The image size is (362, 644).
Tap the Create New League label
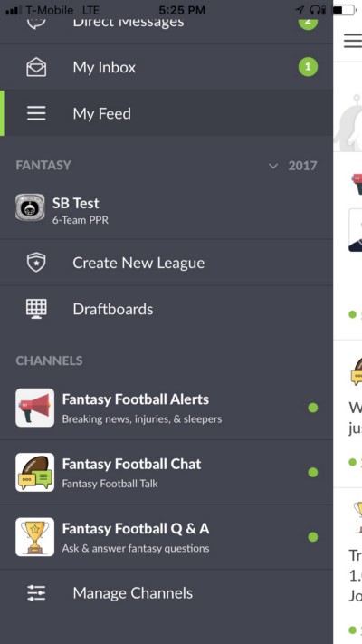(138, 263)
